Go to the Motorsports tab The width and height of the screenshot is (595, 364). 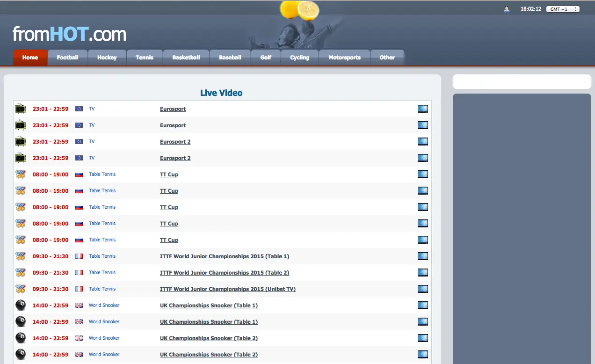[344, 58]
